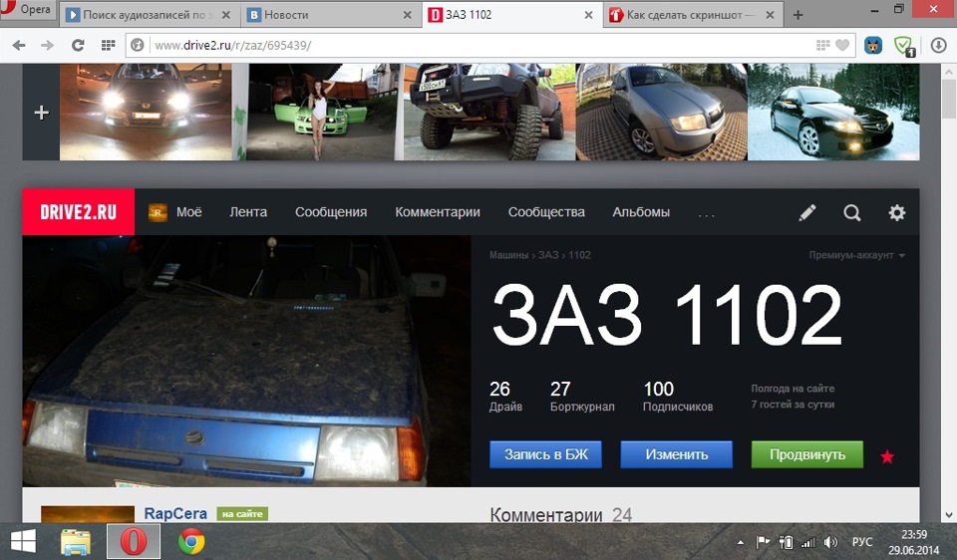Click the browser Back arrow

[19, 45]
